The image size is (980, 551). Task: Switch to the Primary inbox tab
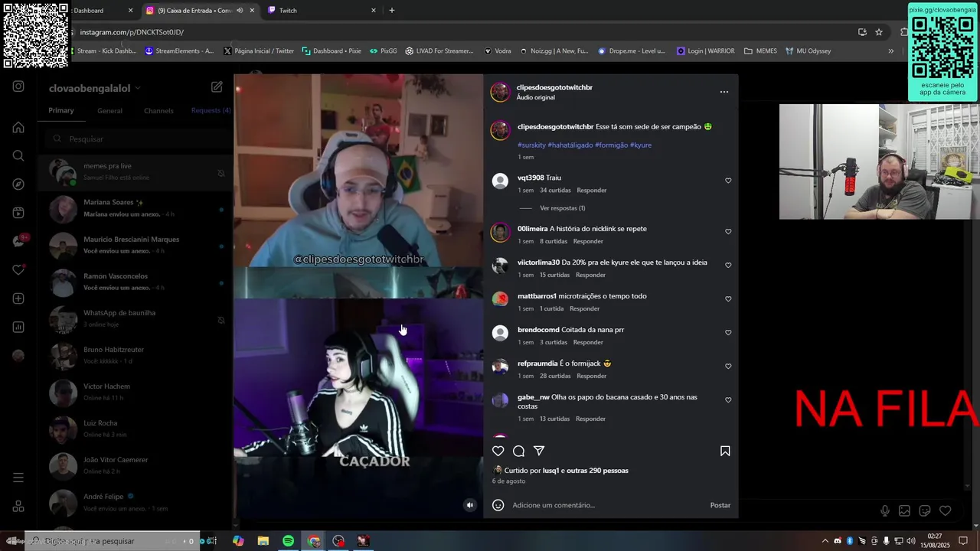click(x=61, y=110)
